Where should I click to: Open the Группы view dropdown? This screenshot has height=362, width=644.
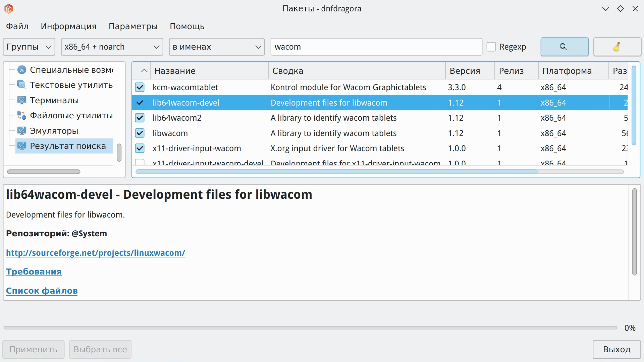coord(29,47)
